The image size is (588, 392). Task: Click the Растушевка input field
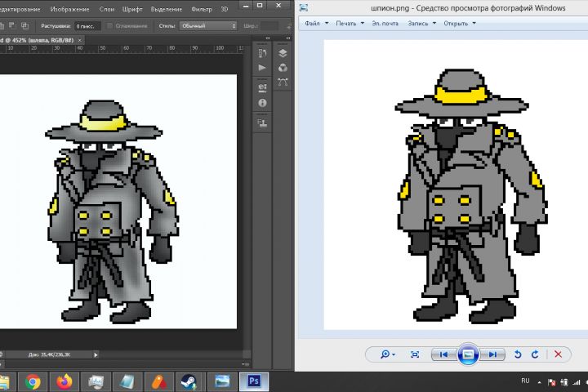(88, 25)
